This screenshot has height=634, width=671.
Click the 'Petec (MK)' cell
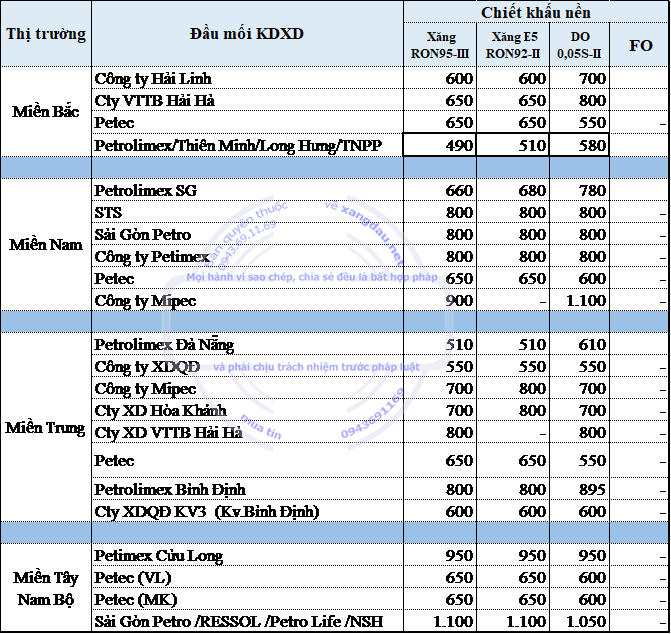(x=247, y=599)
